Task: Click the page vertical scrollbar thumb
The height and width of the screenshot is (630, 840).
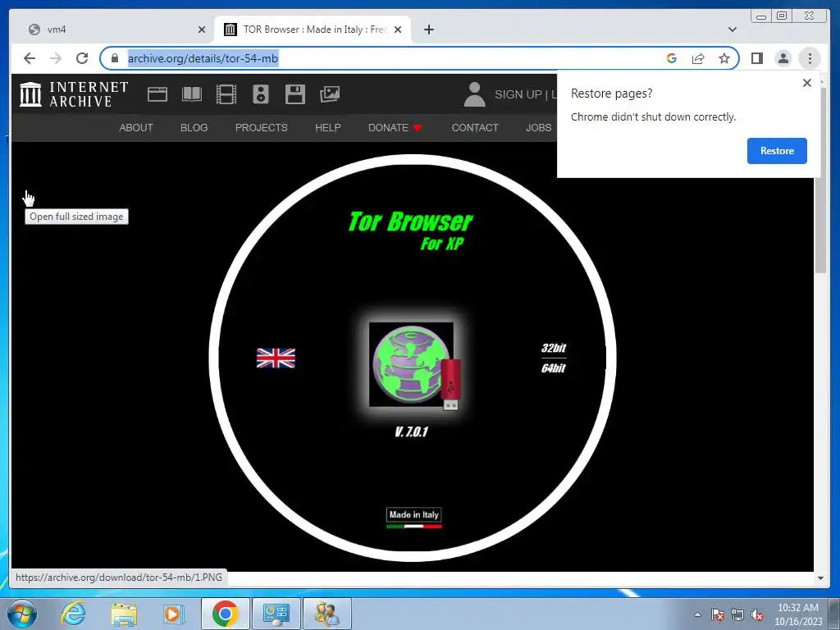Action: tap(820, 180)
